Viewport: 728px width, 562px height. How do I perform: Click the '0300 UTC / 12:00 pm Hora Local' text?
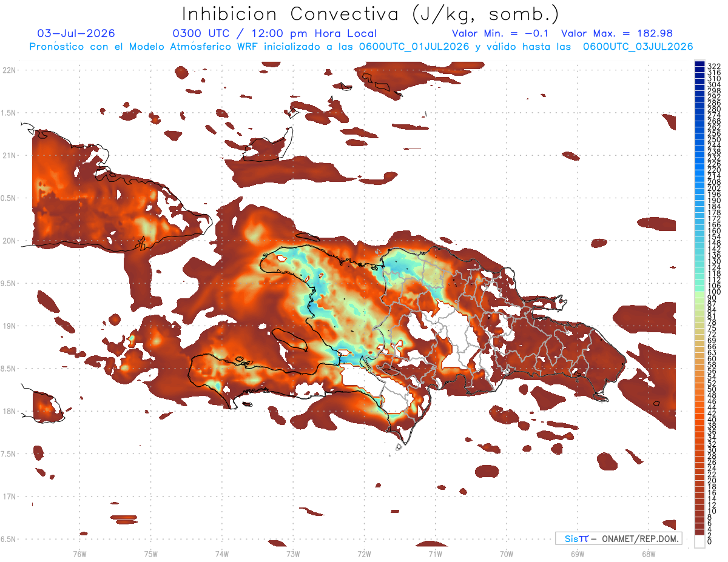(x=275, y=34)
